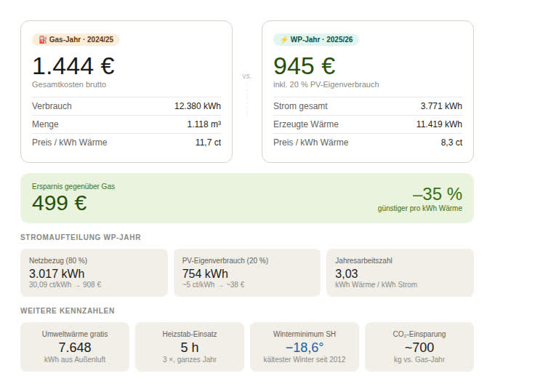Click the –35 % savings percentage
Image resolution: width=535 pixels, height=392 pixels.
click(438, 194)
